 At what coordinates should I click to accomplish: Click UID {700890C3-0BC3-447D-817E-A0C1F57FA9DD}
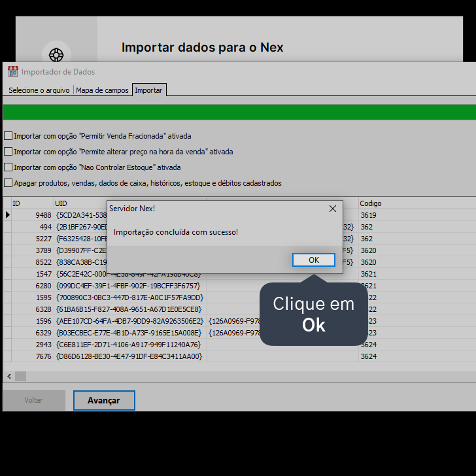point(129,297)
